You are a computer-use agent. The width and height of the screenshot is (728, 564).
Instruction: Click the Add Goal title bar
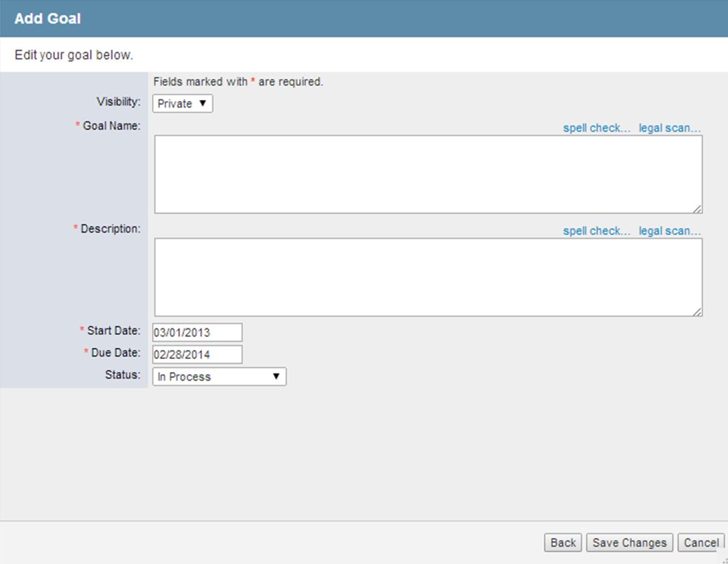pyautogui.click(x=364, y=18)
